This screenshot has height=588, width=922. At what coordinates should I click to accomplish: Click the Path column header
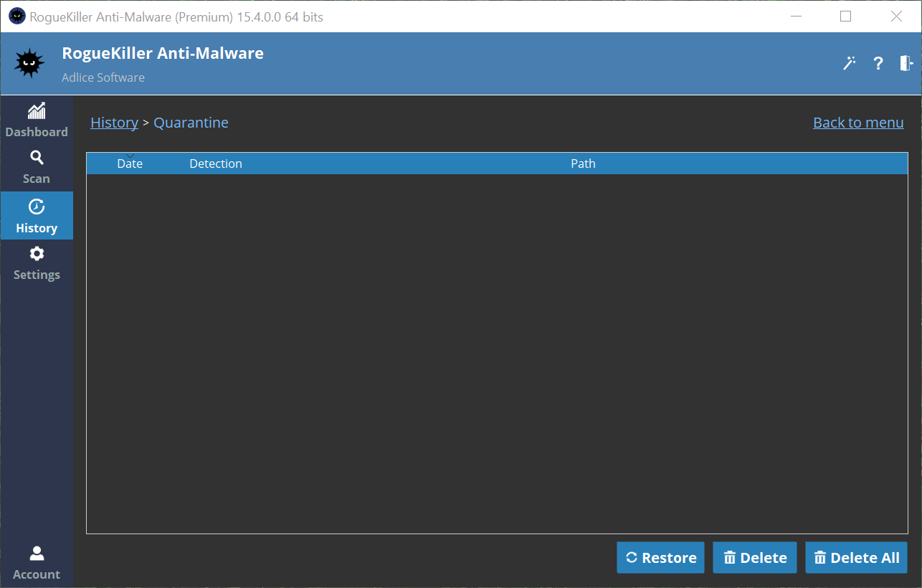(x=583, y=163)
